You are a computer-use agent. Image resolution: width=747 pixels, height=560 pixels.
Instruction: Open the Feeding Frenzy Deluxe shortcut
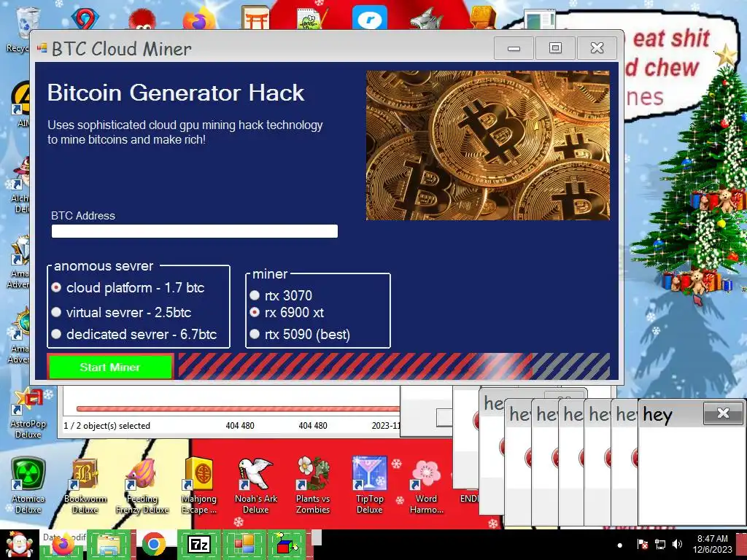click(x=142, y=485)
